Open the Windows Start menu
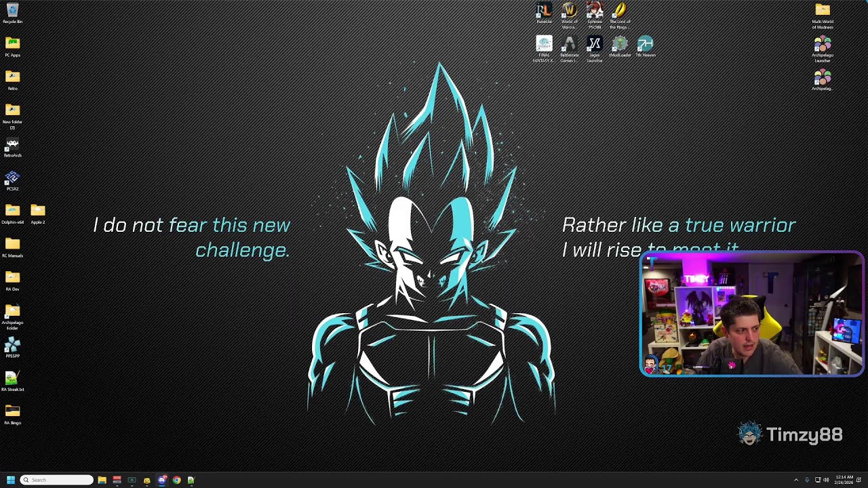This screenshot has width=868, height=488. click(11, 480)
